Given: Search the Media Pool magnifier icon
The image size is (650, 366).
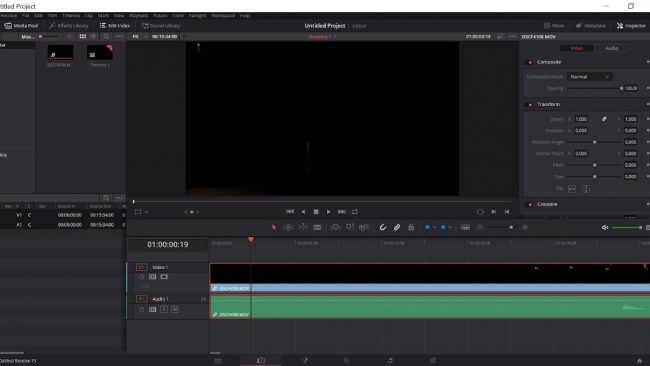Looking at the screenshot, I should (106, 36).
